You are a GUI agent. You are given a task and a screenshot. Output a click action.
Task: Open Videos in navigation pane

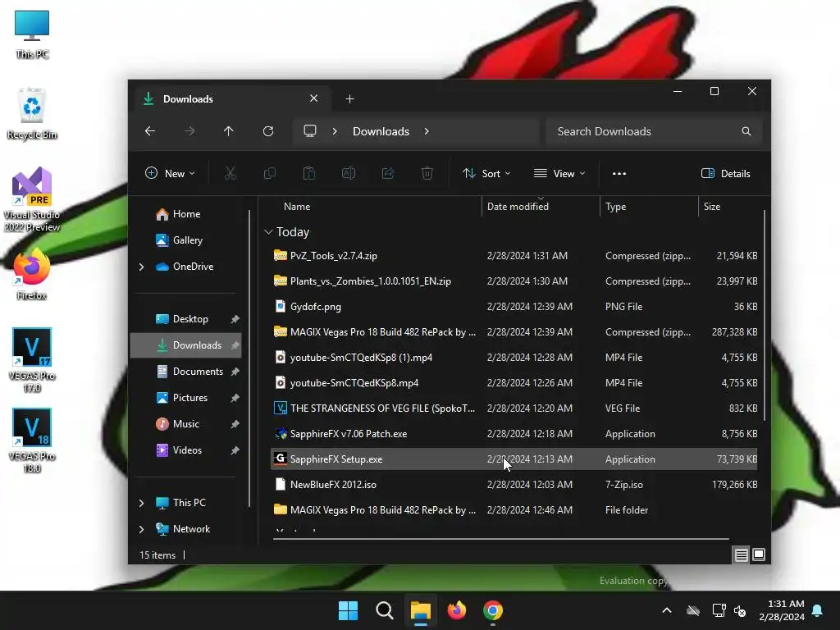click(186, 450)
